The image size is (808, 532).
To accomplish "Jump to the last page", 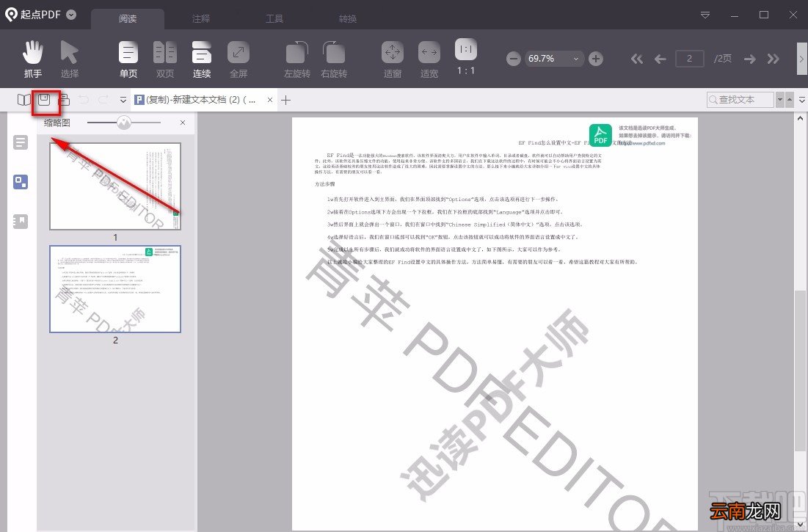I will [773, 59].
